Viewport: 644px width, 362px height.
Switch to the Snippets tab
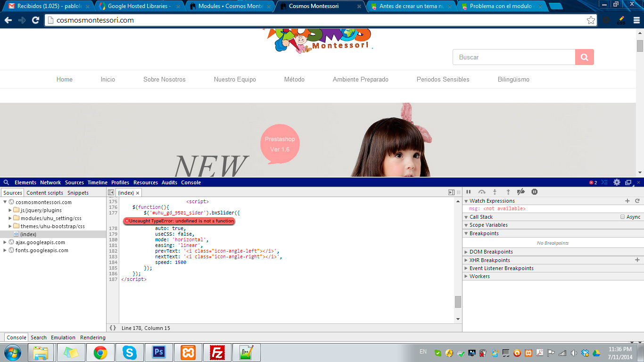78,193
